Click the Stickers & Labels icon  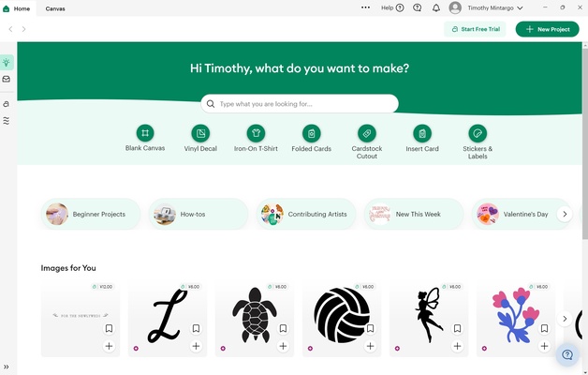[x=478, y=133]
